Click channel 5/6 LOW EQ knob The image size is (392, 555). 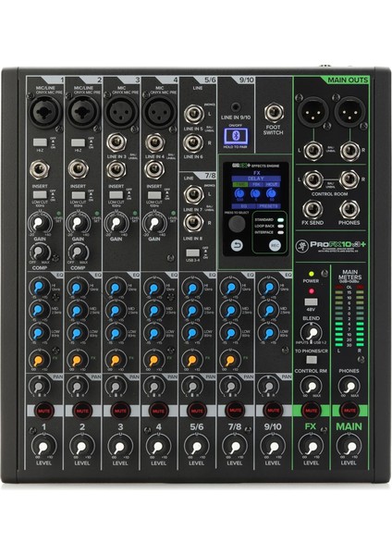[x=191, y=333]
